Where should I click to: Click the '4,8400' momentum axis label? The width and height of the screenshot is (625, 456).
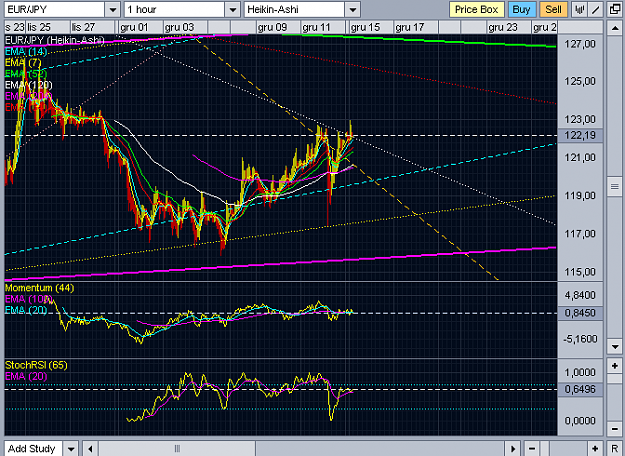point(580,295)
